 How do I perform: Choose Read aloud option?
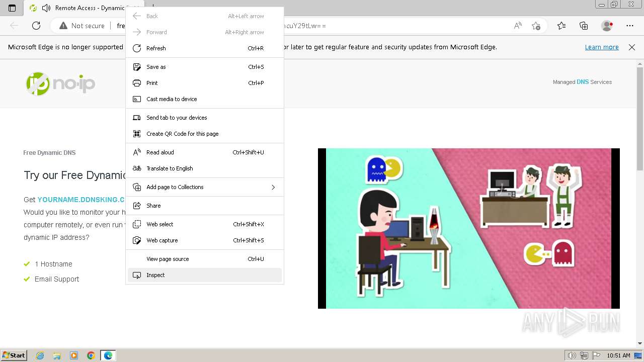(x=205, y=152)
